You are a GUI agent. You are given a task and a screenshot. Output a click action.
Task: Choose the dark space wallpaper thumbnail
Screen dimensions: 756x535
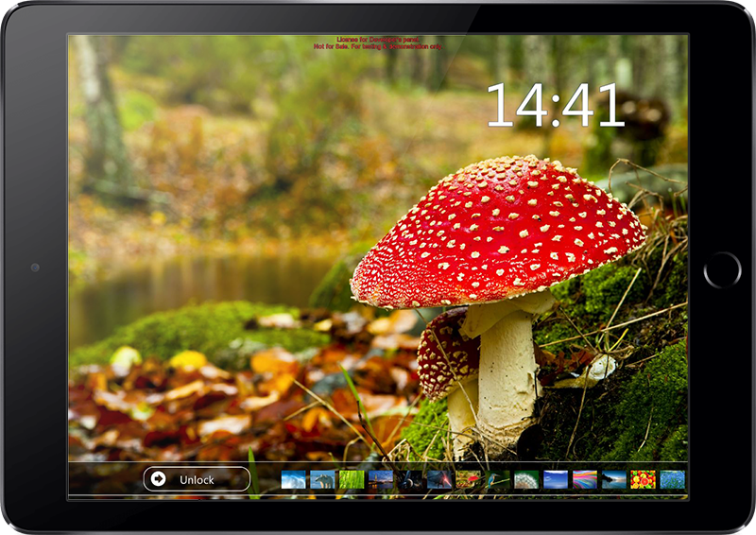tap(410, 479)
